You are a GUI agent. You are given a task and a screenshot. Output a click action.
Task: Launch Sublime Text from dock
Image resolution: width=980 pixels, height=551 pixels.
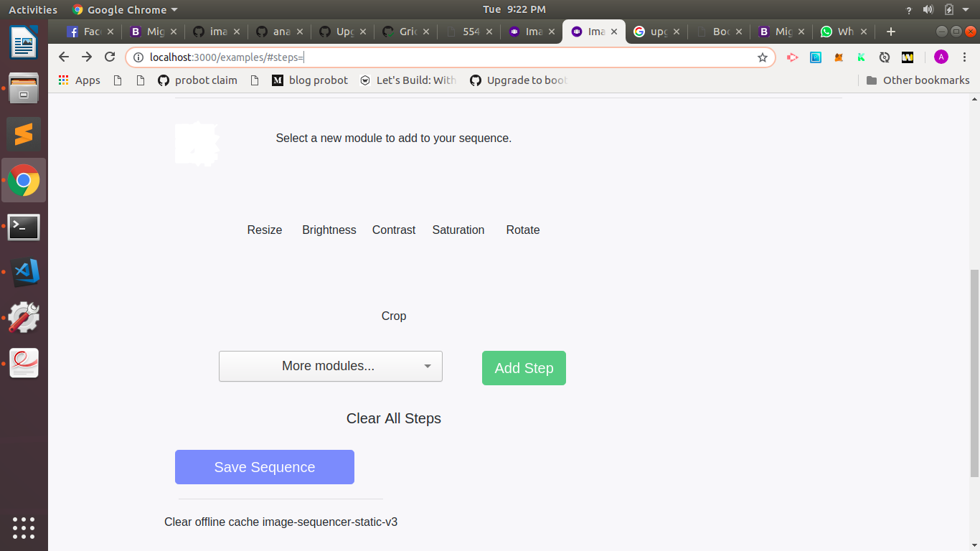click(x=24, y=134)
